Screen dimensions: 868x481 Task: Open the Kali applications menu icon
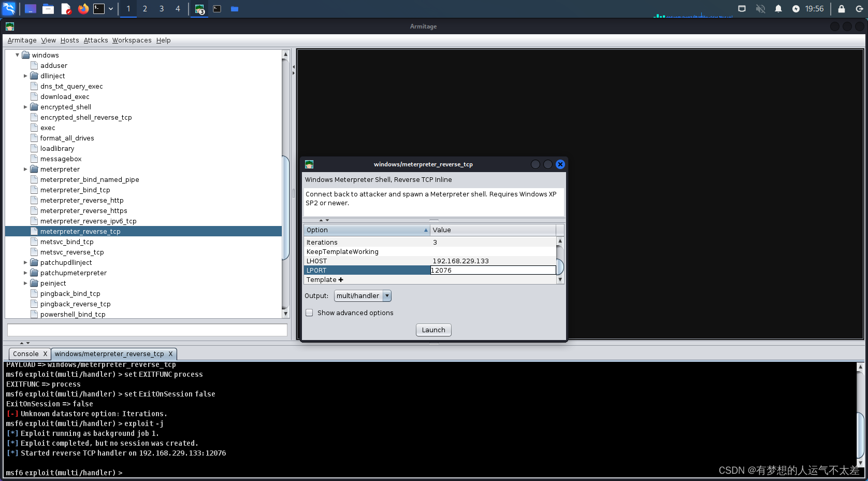9,9
